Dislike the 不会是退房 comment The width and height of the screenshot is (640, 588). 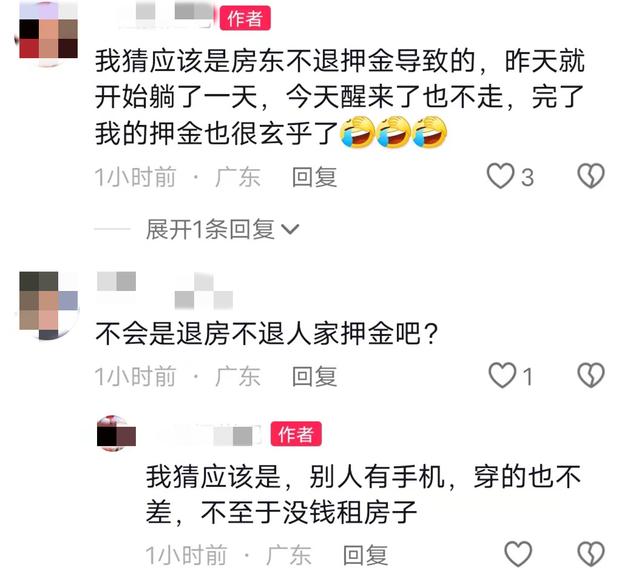[x=591, y=375]
